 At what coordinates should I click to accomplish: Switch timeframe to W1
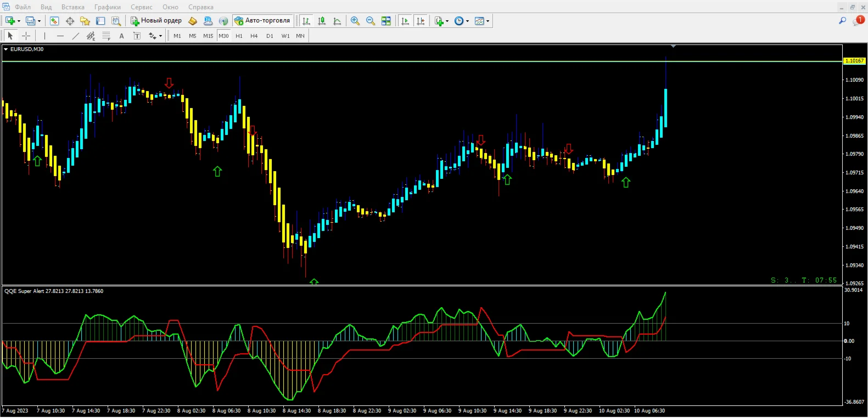(285, 36)
